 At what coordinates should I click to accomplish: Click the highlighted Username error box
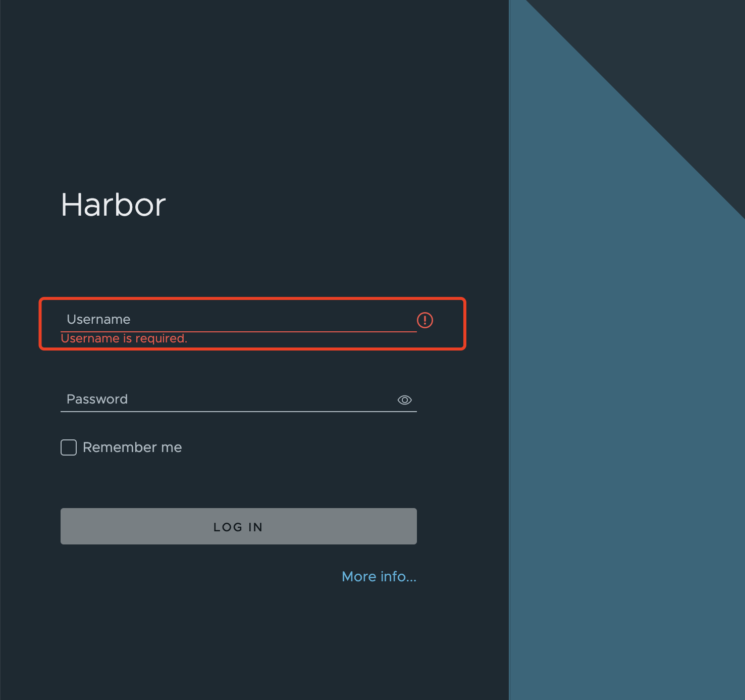[x=251, y=324]
